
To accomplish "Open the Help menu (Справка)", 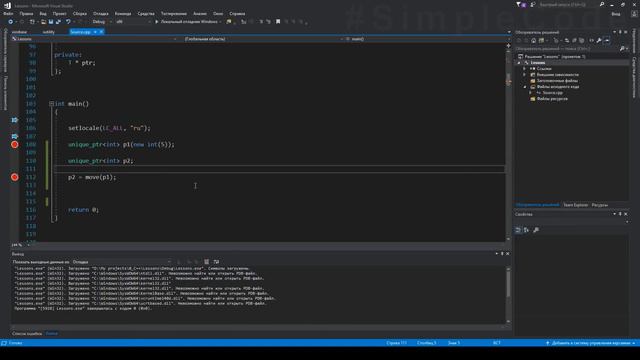I will (237, 13).
